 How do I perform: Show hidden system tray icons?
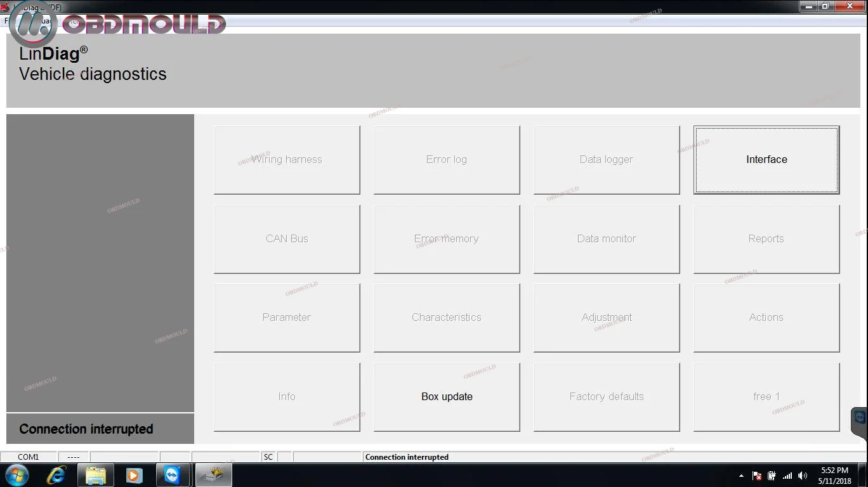tap(741, 476)
